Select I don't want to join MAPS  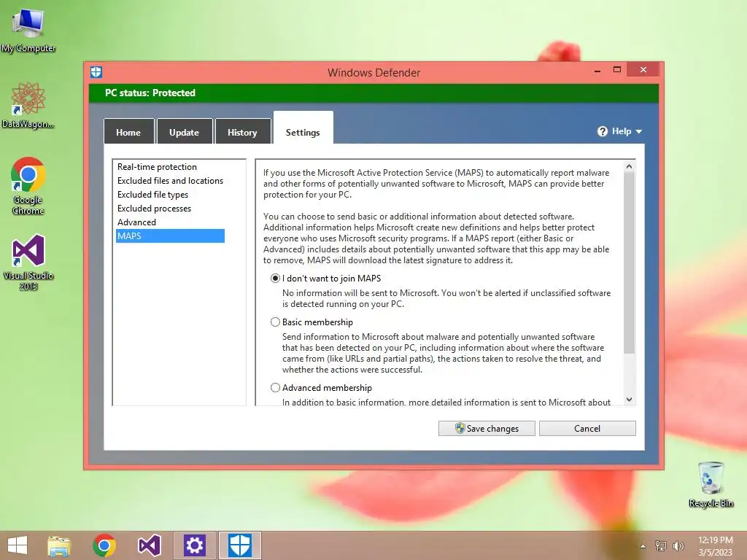coord(275,278)
